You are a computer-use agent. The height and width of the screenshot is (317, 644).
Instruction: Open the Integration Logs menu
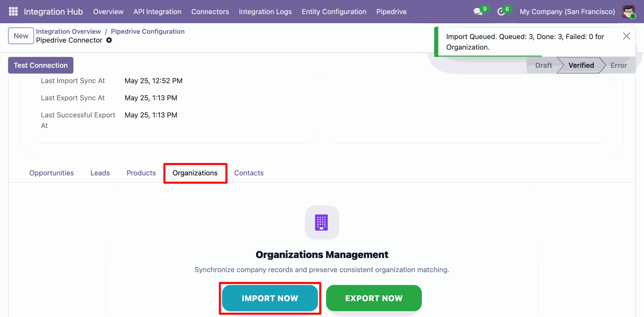[265, 12]
